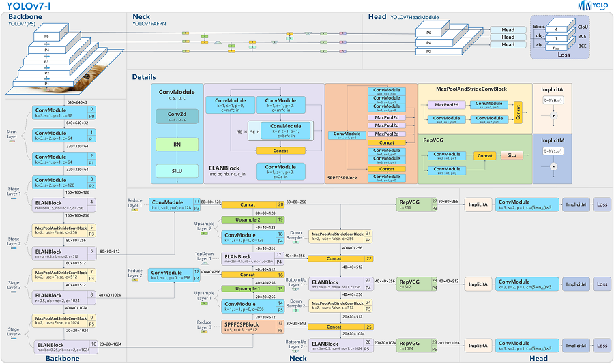Click the ELANBlock numbered 10
This screenshot has width=614, height=364.
(65, 347)
